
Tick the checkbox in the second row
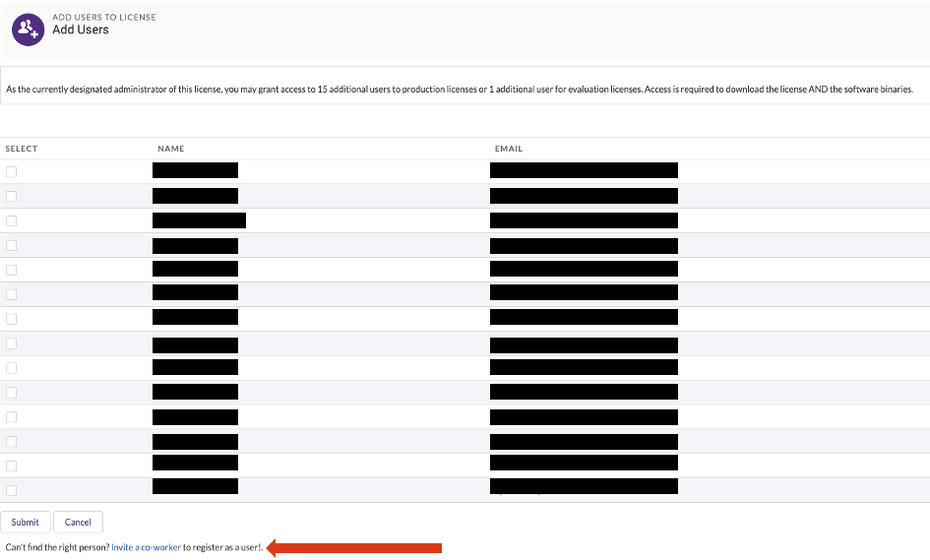pyautogui.click(x=12, y=196)
